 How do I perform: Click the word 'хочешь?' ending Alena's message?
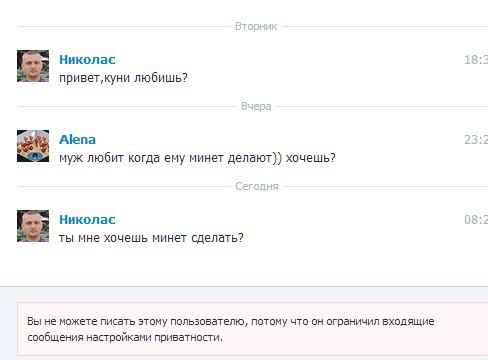(310, 158)
